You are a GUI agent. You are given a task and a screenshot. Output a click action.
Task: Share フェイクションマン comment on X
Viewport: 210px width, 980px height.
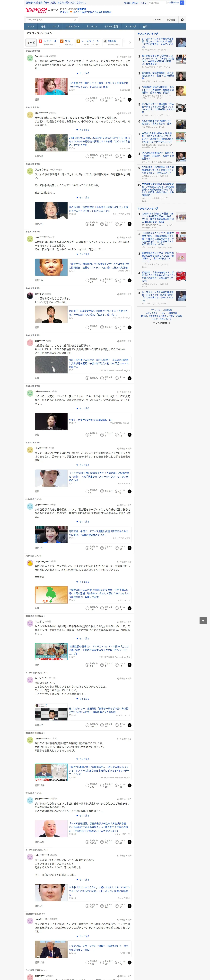coord(130,224)
